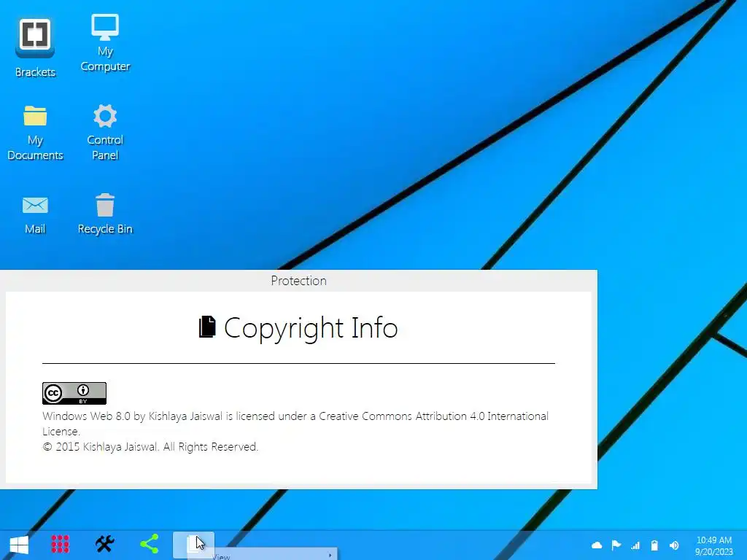Open the Brackets desktop icon

(35, 47)
